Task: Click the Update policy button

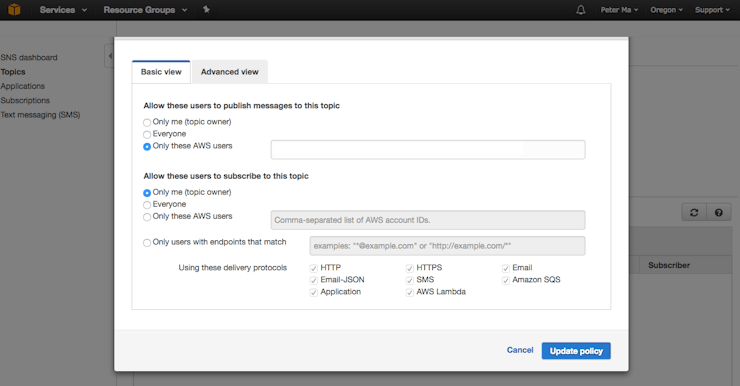Action: click(x=576, y=351)
